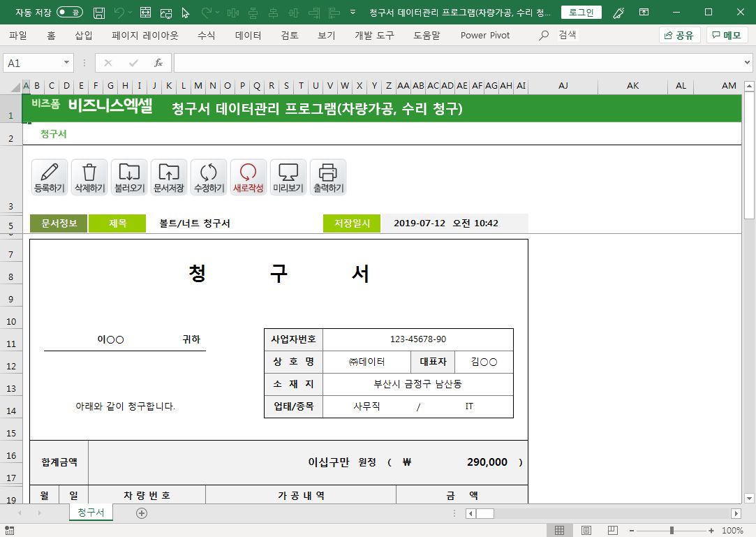
Task: Click the zoom slider handle
Action: click(672, 531)
